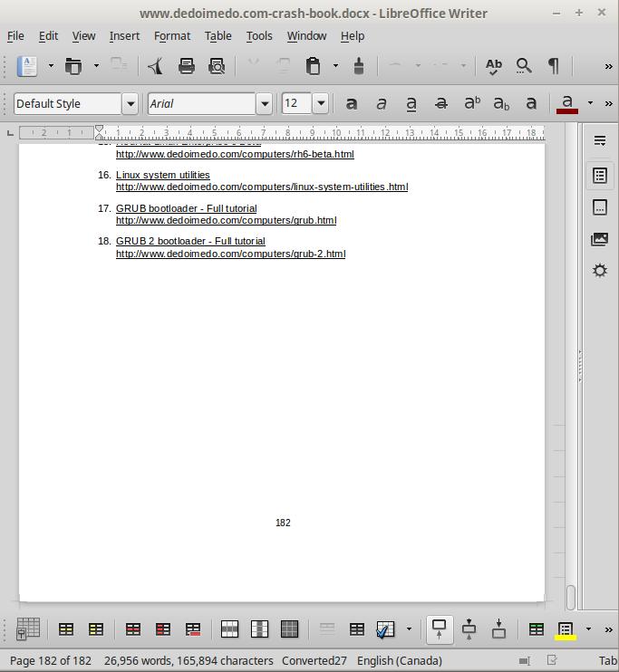Screen dimensions: 619x672
Task: Open the sidebar Styles and Formatting icon
Action: [x=600, y=207]
